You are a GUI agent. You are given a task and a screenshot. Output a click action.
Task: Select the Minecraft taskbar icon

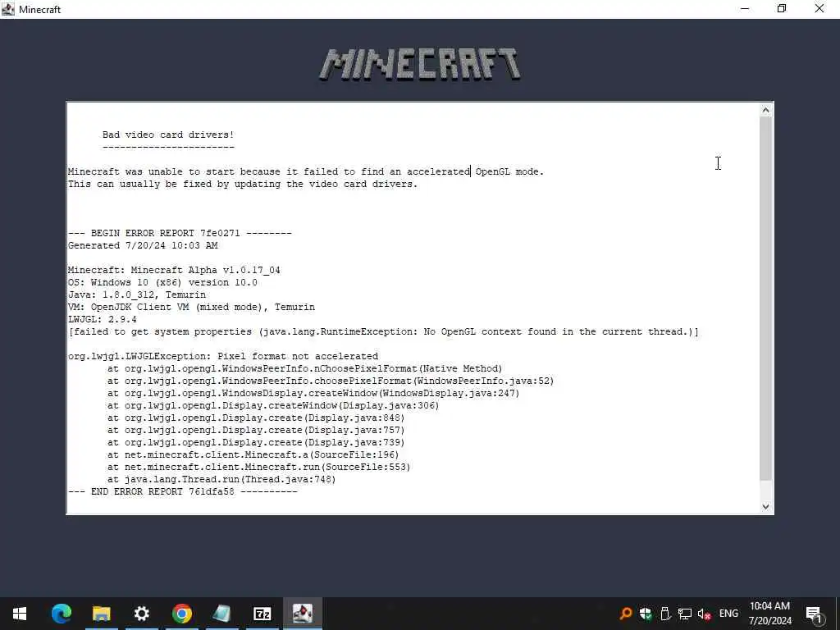pyautogui.click(x=302, y=614)
